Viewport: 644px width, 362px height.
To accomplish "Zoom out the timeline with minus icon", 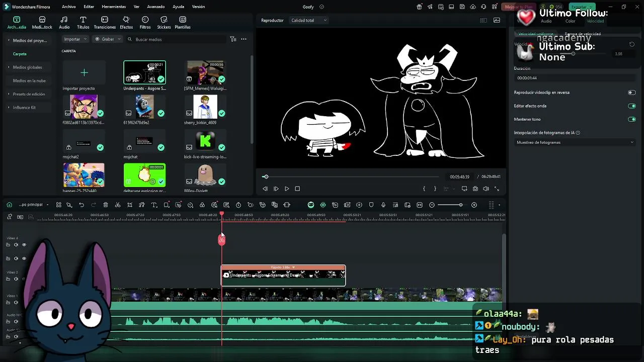I will (432, 205).
